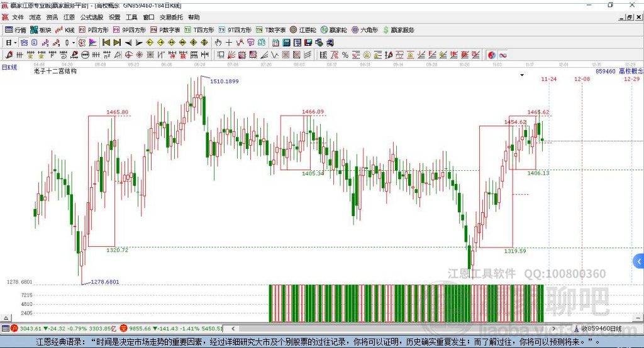Viewport: 644px width, 348px height.
Task: Open the 行情 quotes view
Action: (x=16, y=30)
